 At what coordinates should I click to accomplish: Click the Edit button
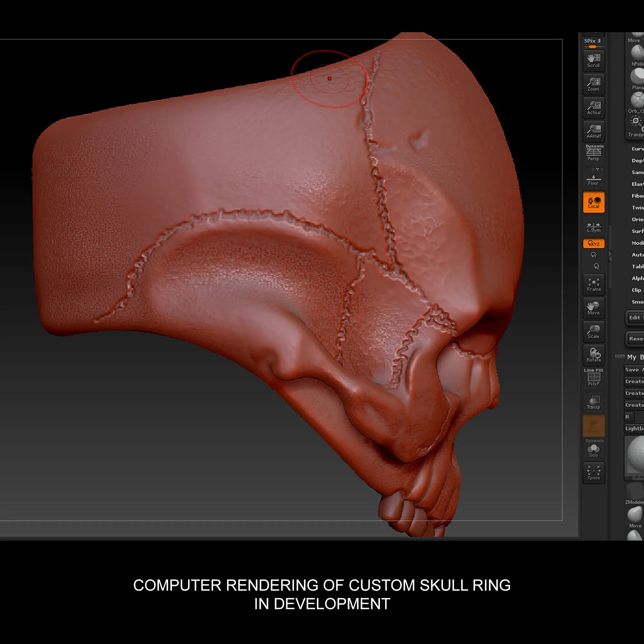point(634,318)
